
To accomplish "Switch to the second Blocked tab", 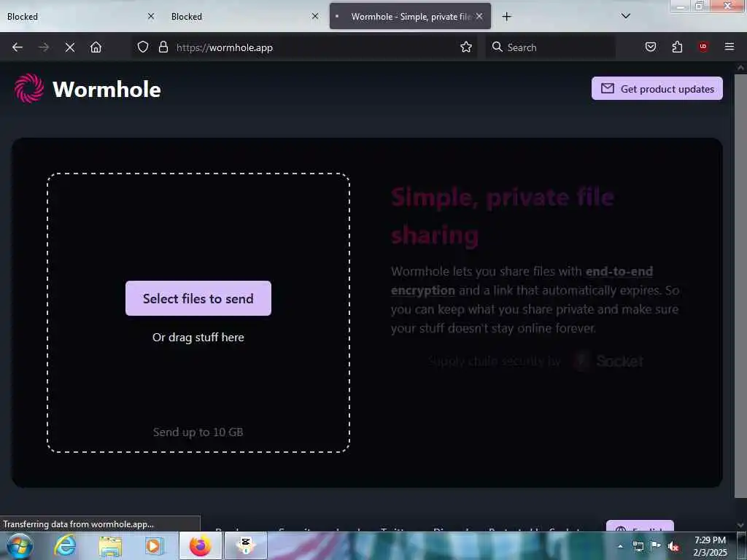I will pyautogui.click(x=245, y=17).
